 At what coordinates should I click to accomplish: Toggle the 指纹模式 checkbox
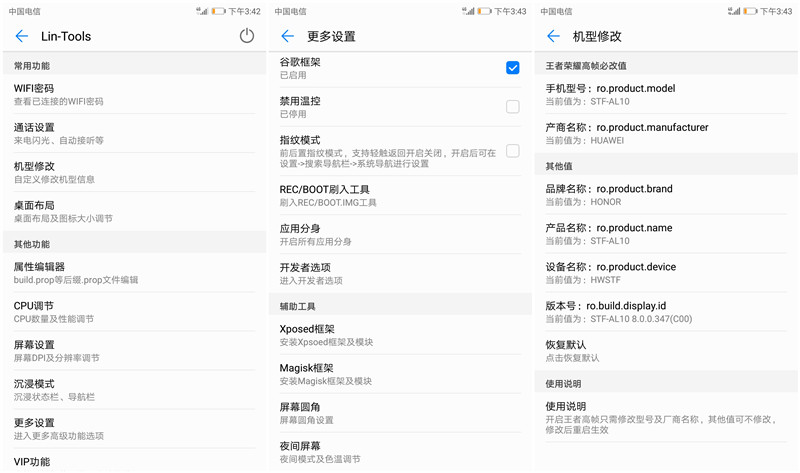[513, 151]
